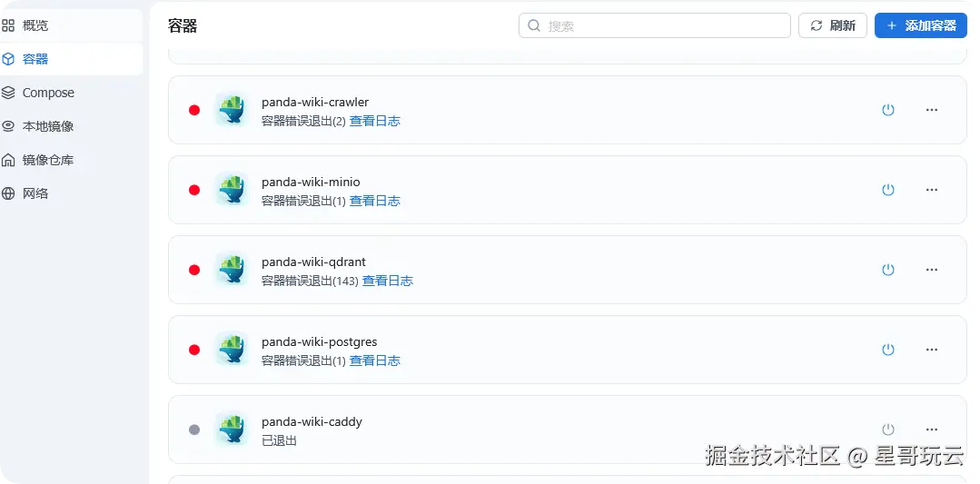This screenshot has height=484, width=980.
Task: Click the 已退出 status of panda-wiki-caddy
Action: (279, 441)
